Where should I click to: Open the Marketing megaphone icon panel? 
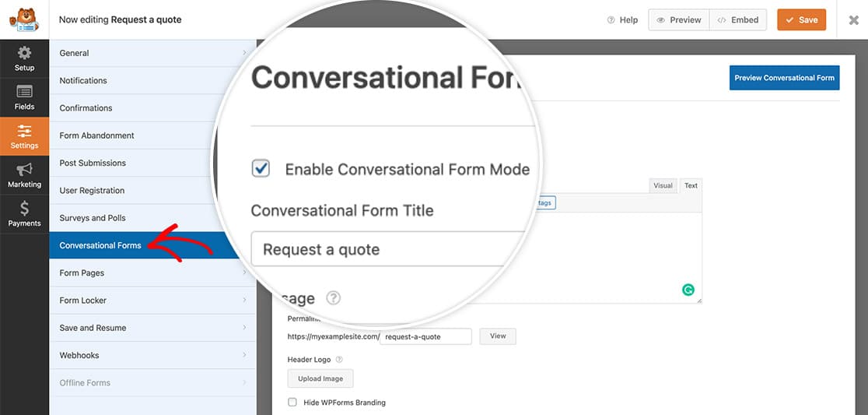(x=24, y=175)
